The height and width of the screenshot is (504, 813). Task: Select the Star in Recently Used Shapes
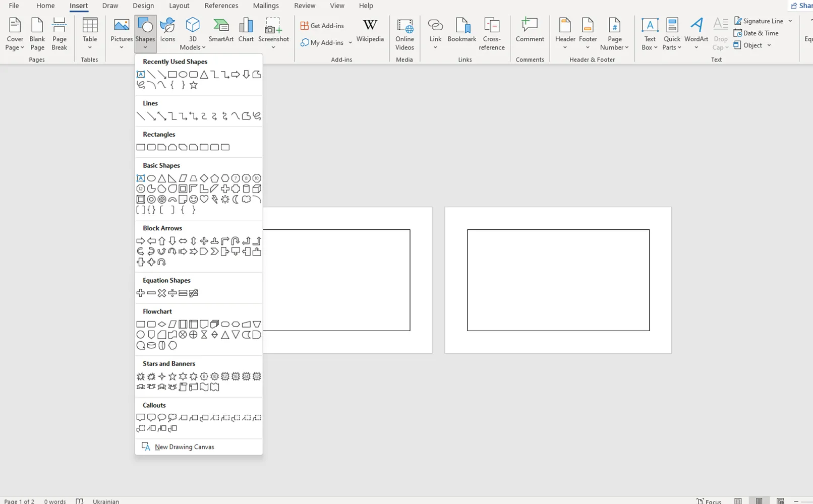pyautogui.click(x=193, y=85)
